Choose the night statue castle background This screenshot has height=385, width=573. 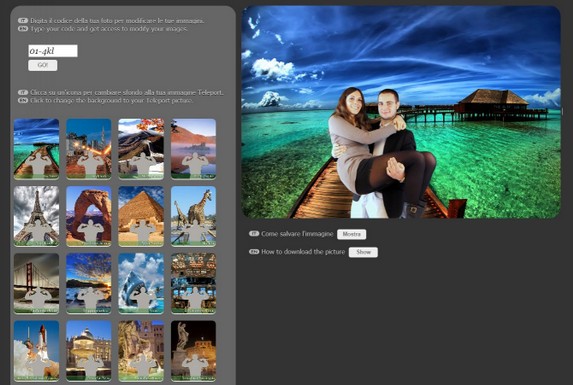[193, 351]
